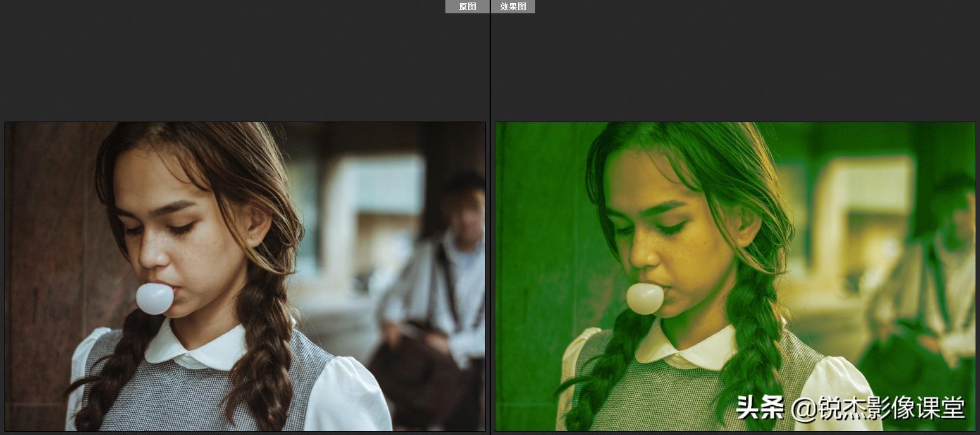Click the green-toned effect preview image
This screenshot has width=980, height=435.
coord(735,277)
